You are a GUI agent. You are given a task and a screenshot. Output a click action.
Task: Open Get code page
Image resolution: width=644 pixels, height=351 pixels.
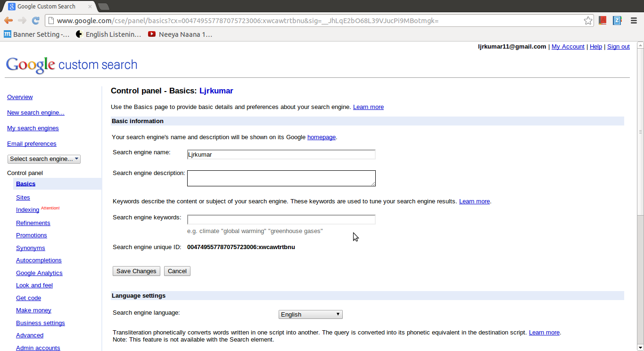click(28, 298)
